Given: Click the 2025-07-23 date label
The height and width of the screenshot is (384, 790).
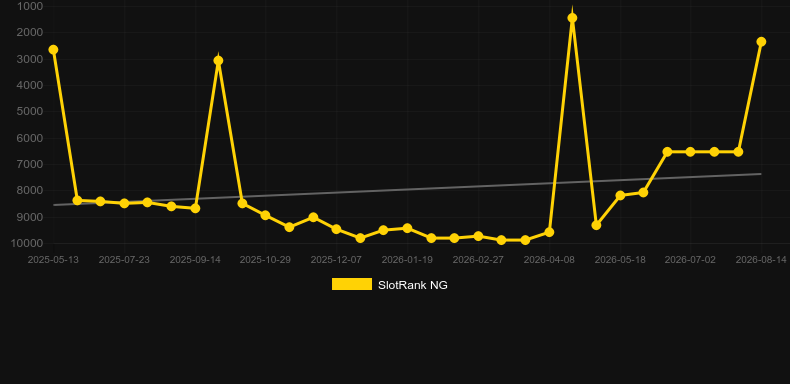Looking at the screenshot, I should (x=124, y=260).
